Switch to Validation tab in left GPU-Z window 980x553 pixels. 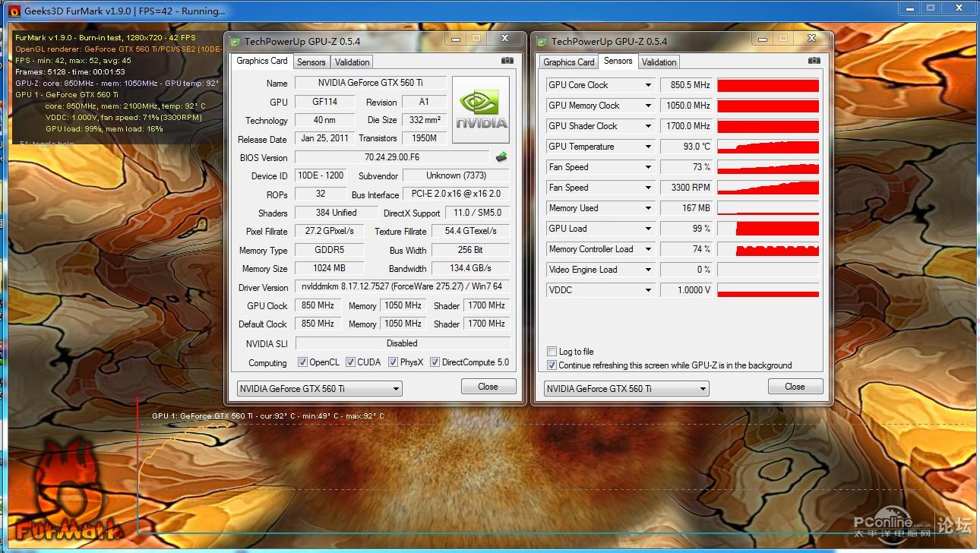click(352, 62)
